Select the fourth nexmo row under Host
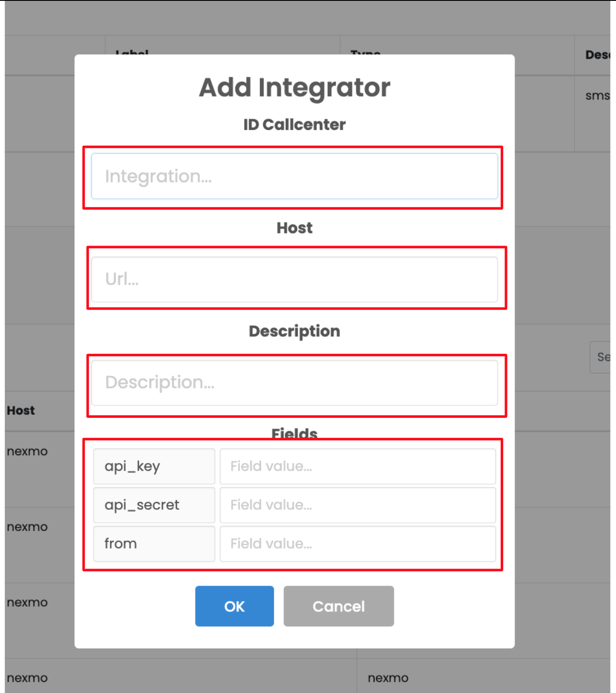Viewport: 616px width, 693px height. click(x=27, y=678)
